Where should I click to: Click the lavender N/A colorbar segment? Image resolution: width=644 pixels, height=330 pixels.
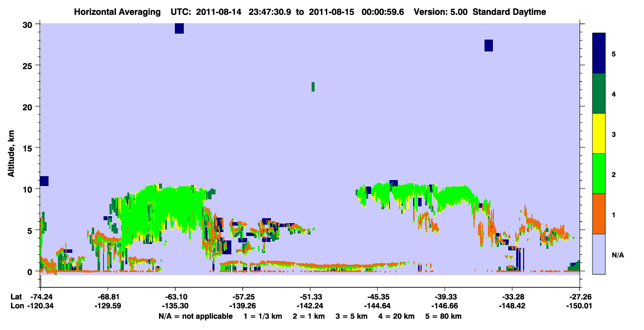[599, 254]
